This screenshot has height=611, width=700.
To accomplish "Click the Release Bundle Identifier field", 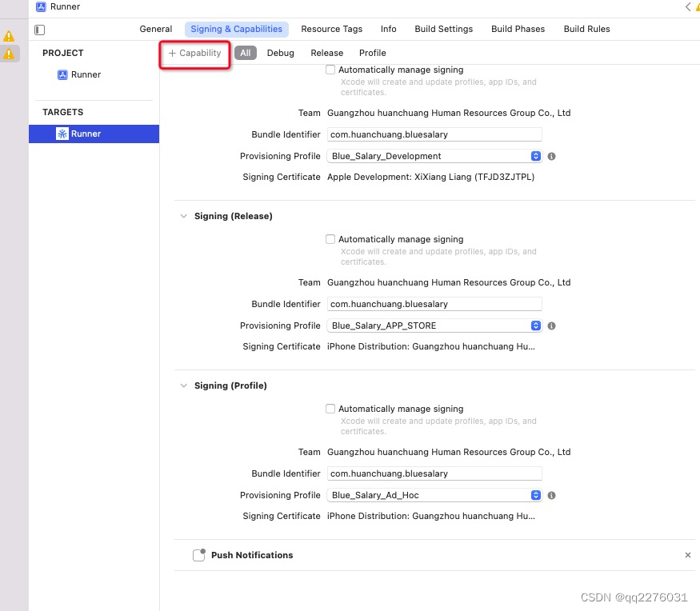I will (x=434, y=304).
